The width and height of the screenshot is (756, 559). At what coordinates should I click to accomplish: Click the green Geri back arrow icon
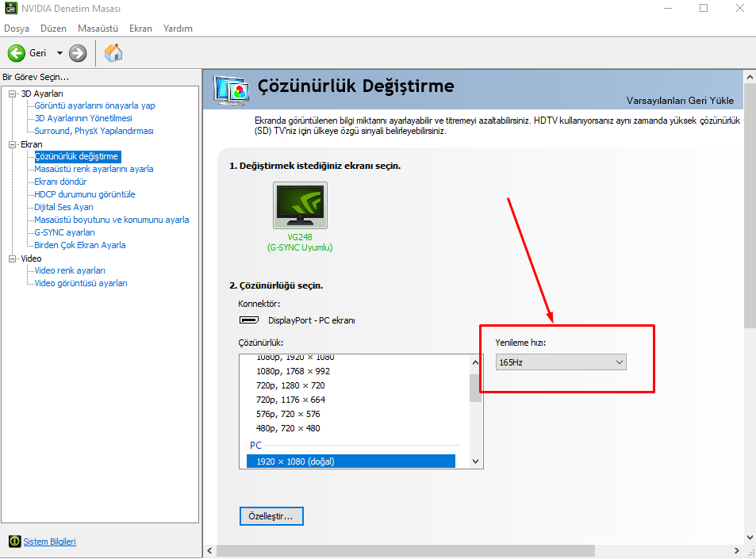tap(17, 53)
